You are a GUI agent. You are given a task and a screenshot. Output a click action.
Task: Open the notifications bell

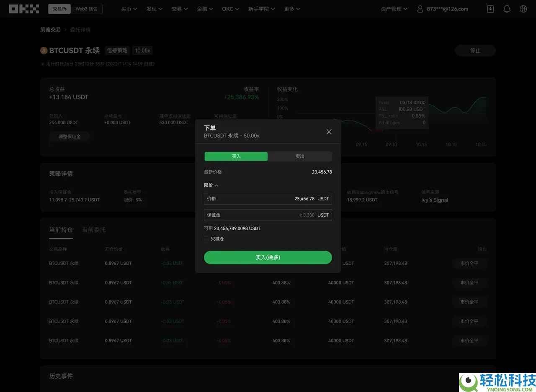tap(507, 9)
